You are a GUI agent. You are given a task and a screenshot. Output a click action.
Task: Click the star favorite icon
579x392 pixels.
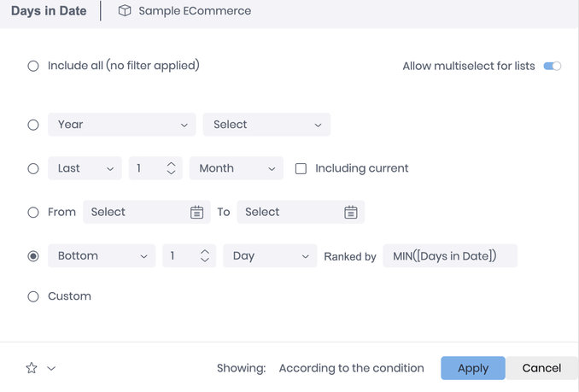click(x=32, y=368)
